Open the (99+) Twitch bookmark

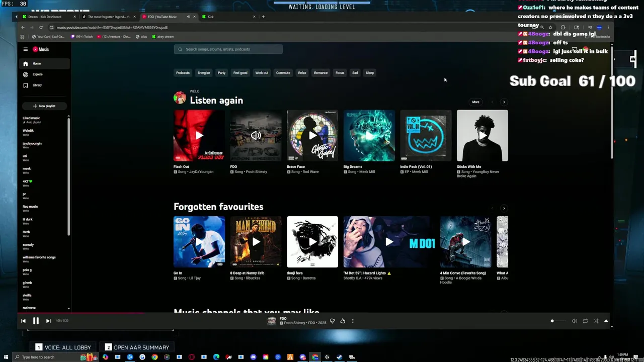(x=82, y=37)
